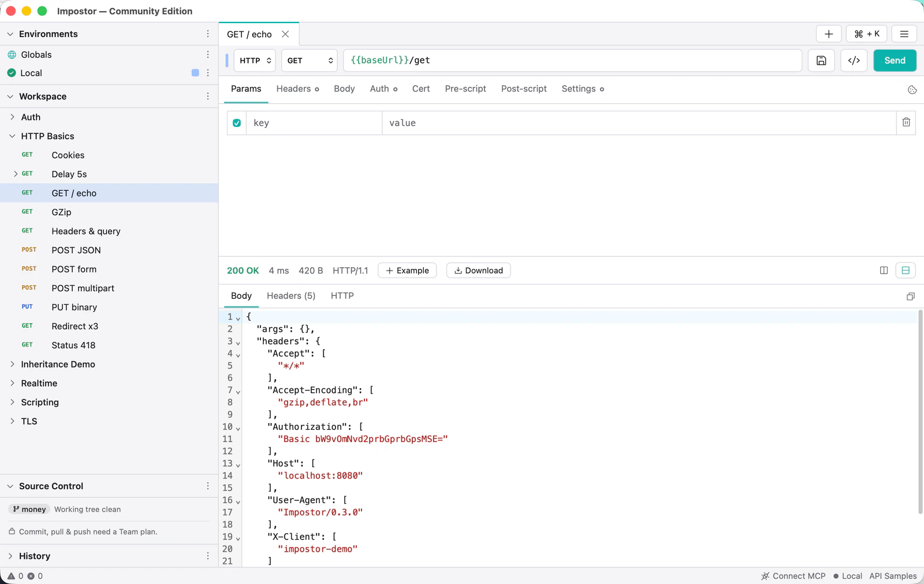Click the response body vertical scrollbar
The image size is (924, 584).
pyautogui.click(x=920, y=412)
